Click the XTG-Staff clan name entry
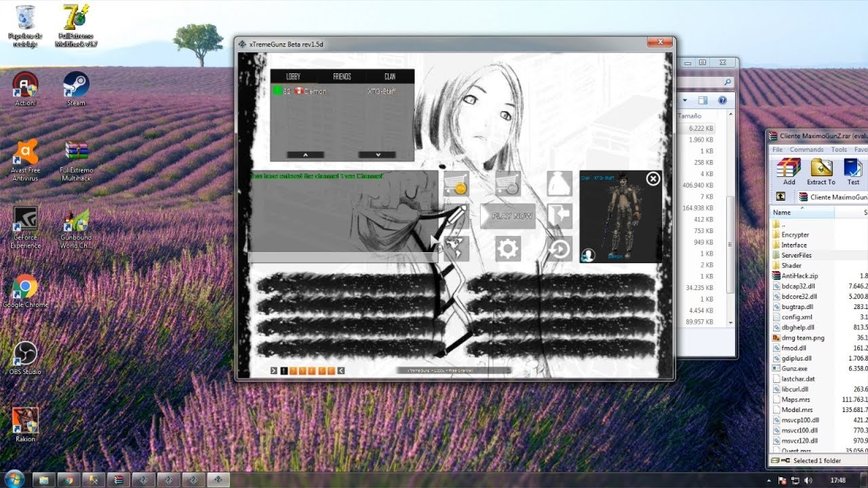 click(x=381, y=91)
